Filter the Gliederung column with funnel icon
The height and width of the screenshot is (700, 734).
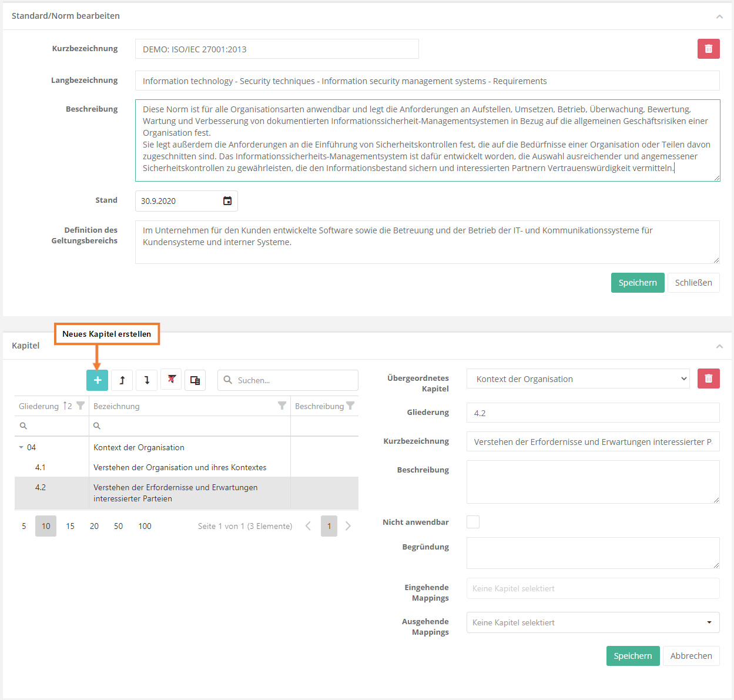coord(81,406)
